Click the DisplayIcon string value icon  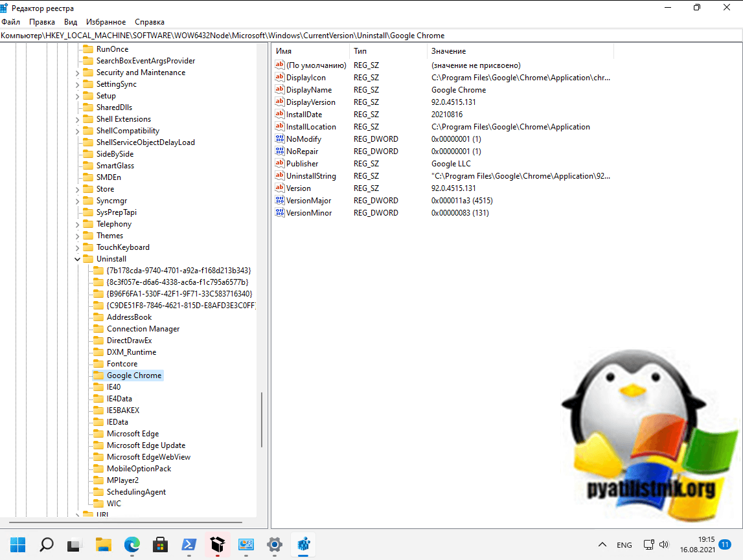(x=280, y=78)
